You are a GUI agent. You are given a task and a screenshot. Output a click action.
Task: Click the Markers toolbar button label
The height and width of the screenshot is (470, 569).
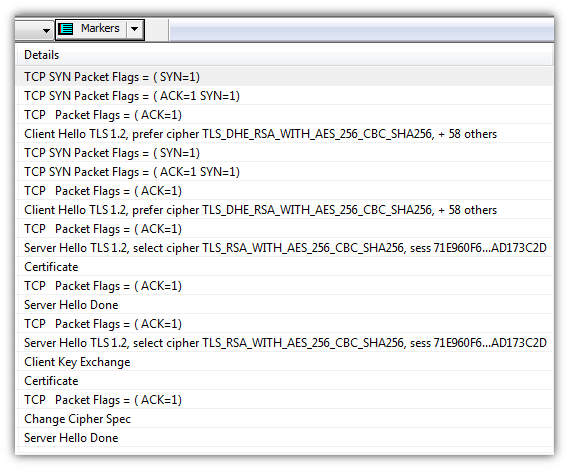(100, 28)
